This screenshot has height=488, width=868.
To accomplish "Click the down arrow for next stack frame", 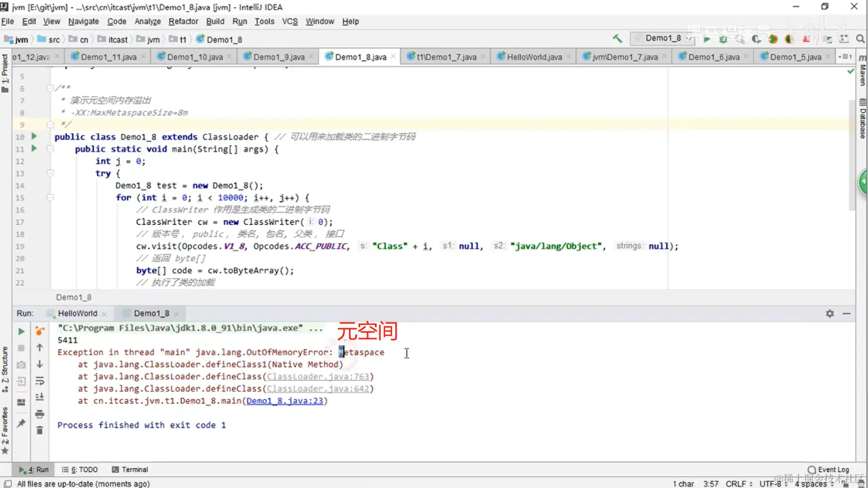I will click(40, 364).
